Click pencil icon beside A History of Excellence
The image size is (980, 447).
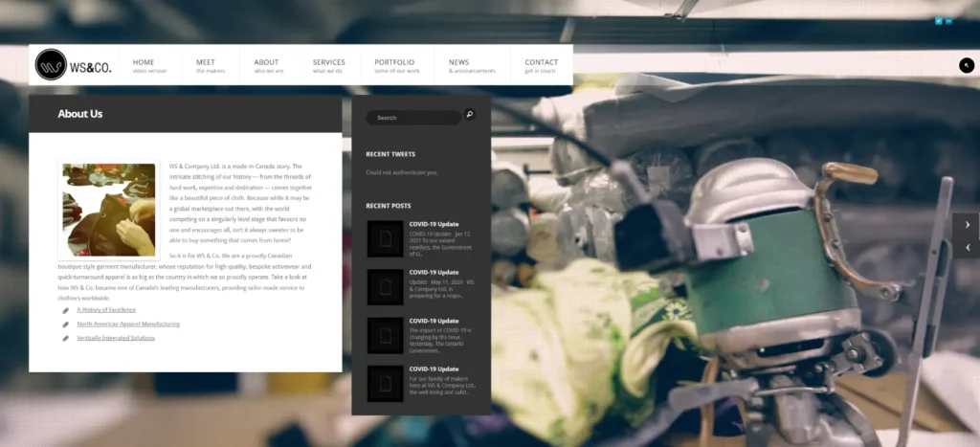tap(66, 310)
